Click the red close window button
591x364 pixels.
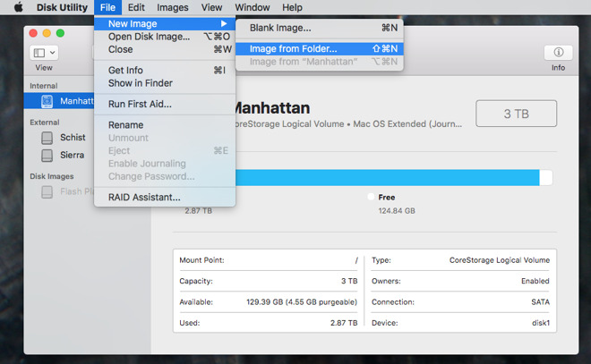(33, 33)
